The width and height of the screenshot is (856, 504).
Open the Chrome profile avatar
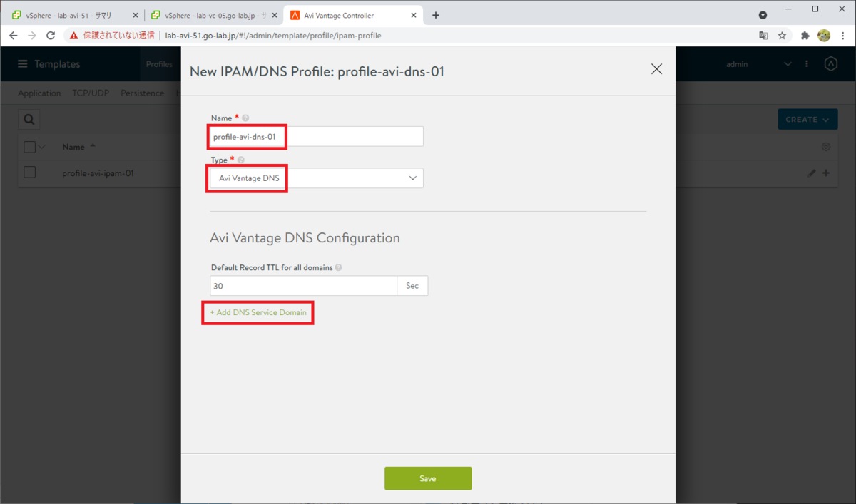click(824, 35)
